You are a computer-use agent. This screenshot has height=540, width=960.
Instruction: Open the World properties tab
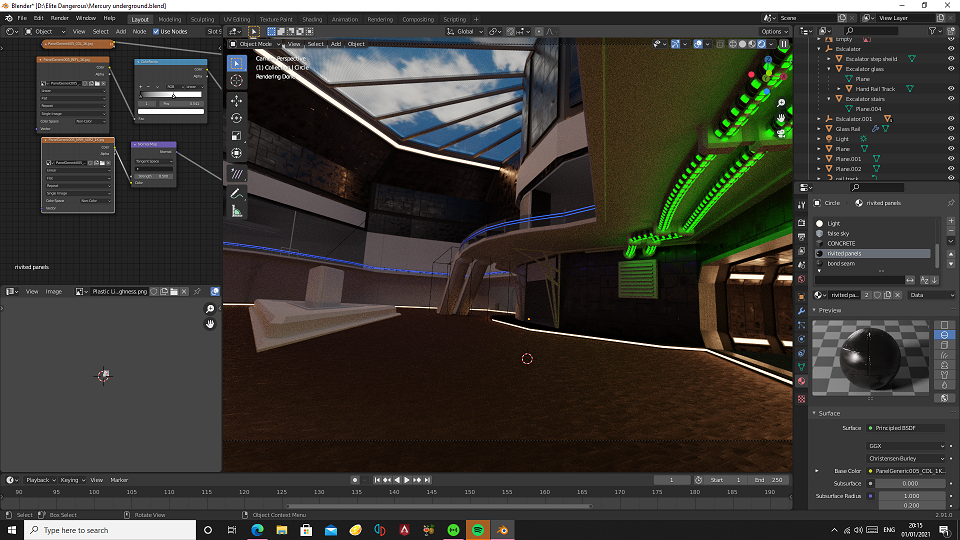(801, 279)
